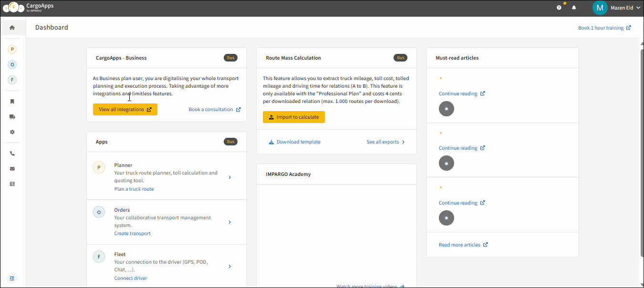Click the Create transport link

pyautogui.click(x=133, y=233)
